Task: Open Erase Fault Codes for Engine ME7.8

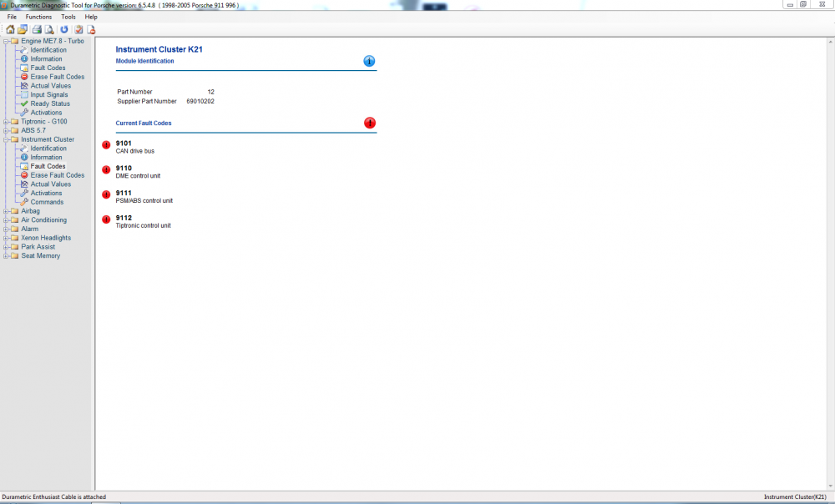Action: pos(55,77)
